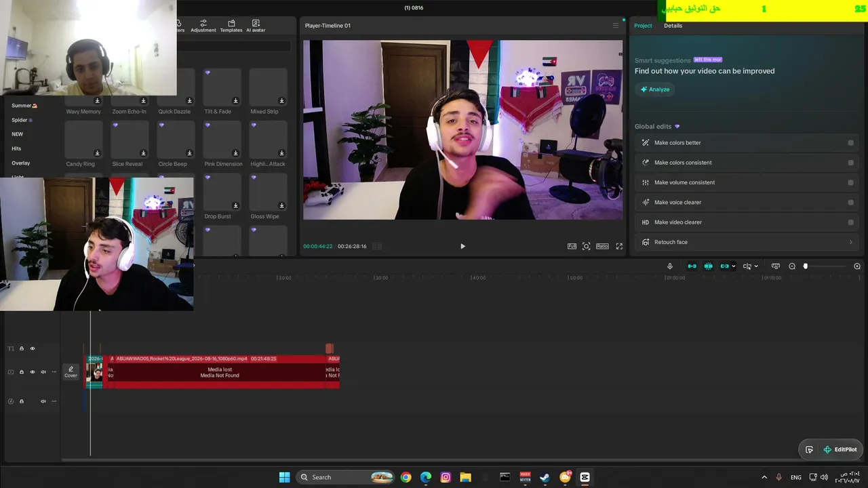Click the timeline zoom slider handle
The width and height of the screenshot is (868, 488).
806,266
